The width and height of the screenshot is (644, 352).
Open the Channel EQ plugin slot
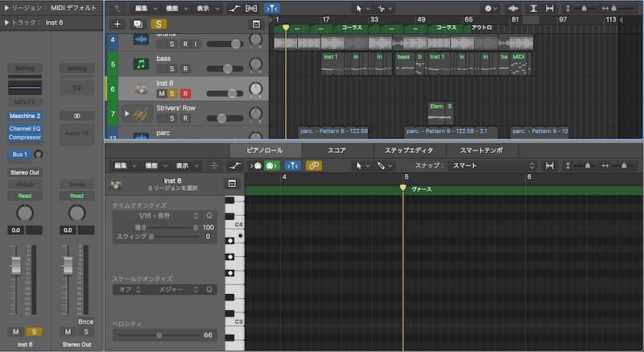25,129
